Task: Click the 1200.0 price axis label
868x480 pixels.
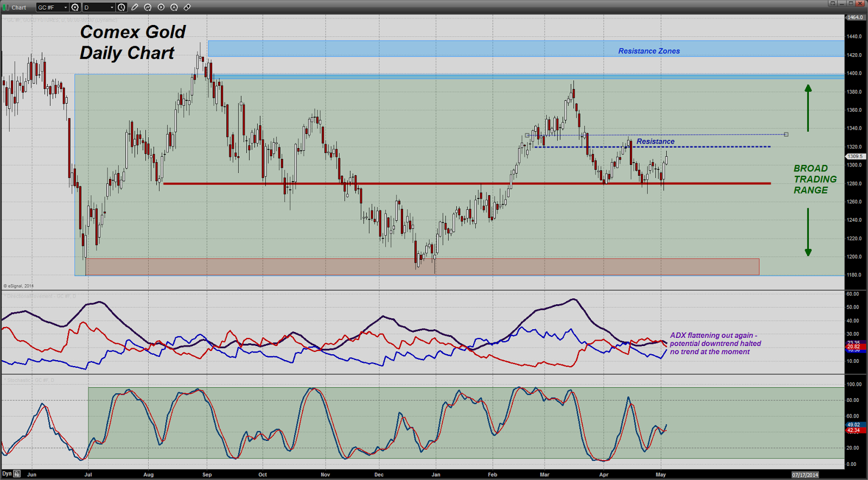Action: [854, 257]
